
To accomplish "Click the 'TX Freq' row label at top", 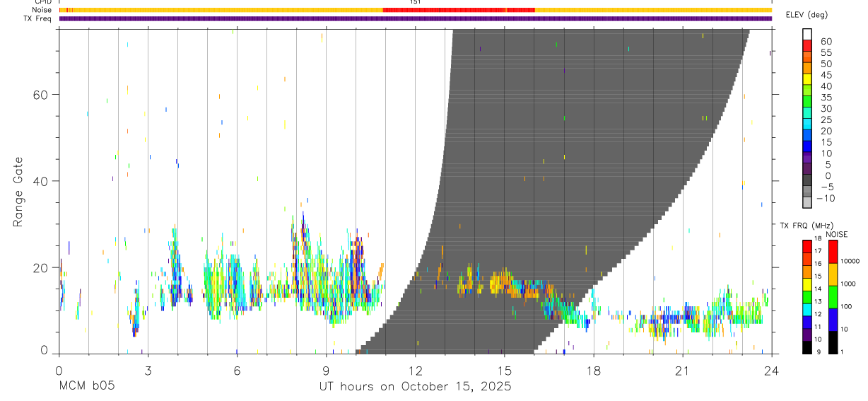I will [39, 18].
